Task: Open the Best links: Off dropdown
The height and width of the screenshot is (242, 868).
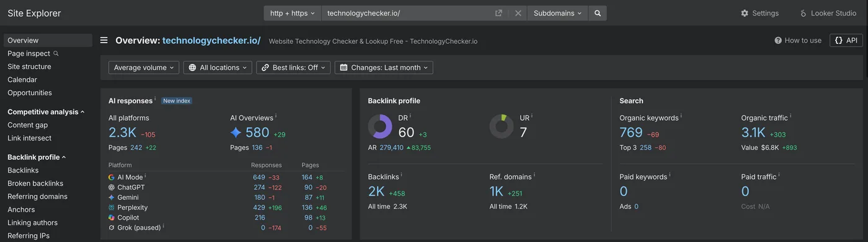Action: 293,67
